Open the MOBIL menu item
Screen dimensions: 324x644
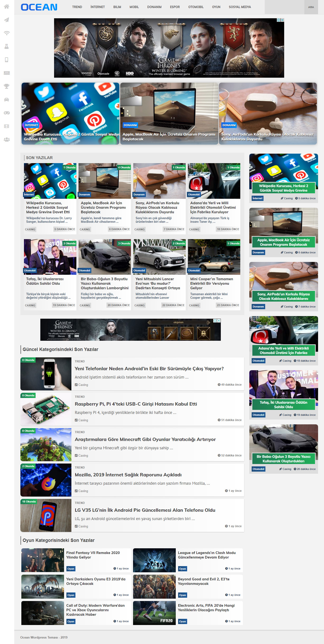134,7
